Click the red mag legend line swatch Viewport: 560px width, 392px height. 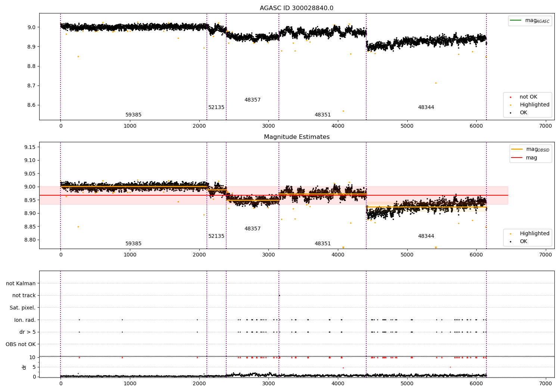[517, 158]
